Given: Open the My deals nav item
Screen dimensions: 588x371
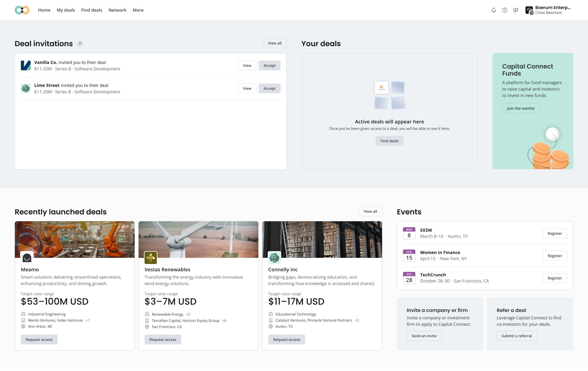Looking at the screenshot, I should click(66, 10).
